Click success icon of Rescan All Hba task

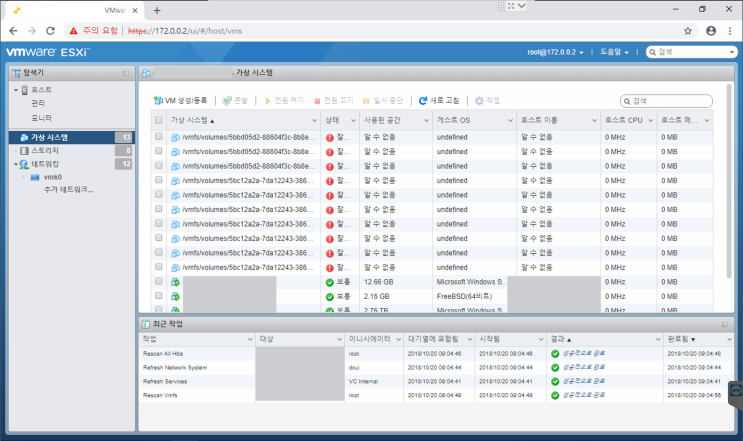click(555, 354)
